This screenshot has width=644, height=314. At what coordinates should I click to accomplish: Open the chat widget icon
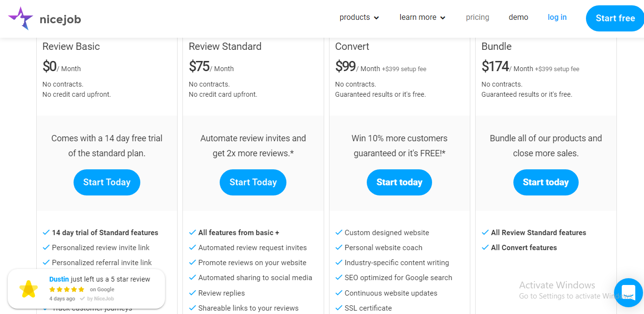tap(628, 293)
